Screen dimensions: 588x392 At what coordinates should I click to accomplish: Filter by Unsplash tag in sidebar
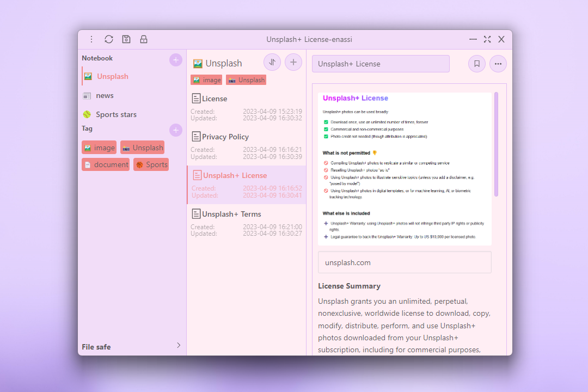[x=143, y=148]
